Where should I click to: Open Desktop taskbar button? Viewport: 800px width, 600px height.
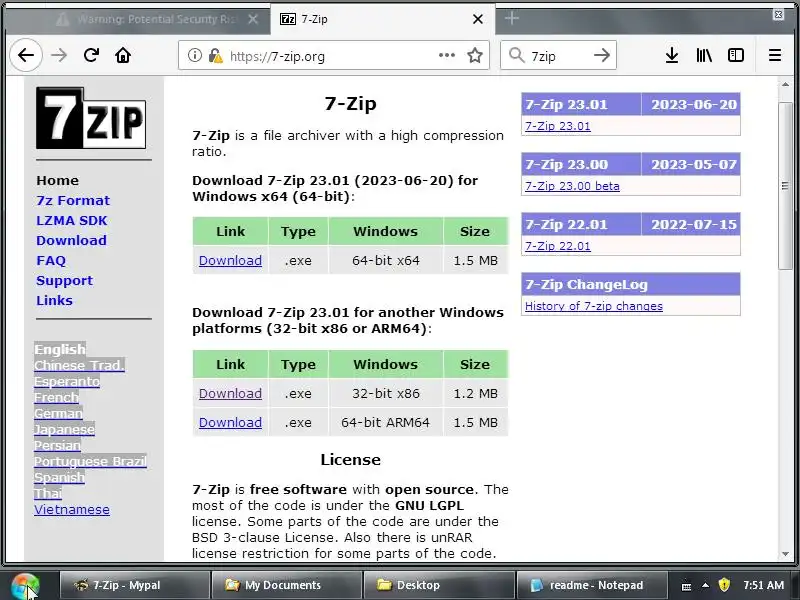(439, 585)
